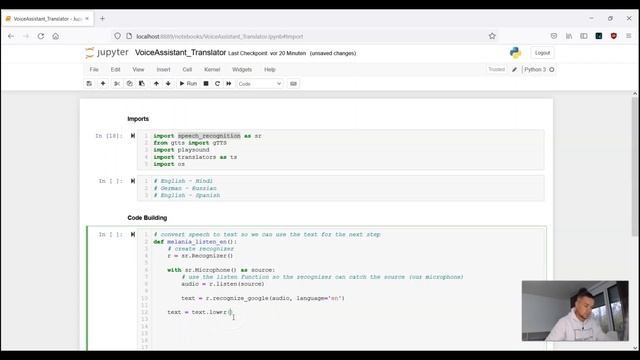
Task: Click the 'r = sr.Recognizer()' code line
Action: [200, 256]
